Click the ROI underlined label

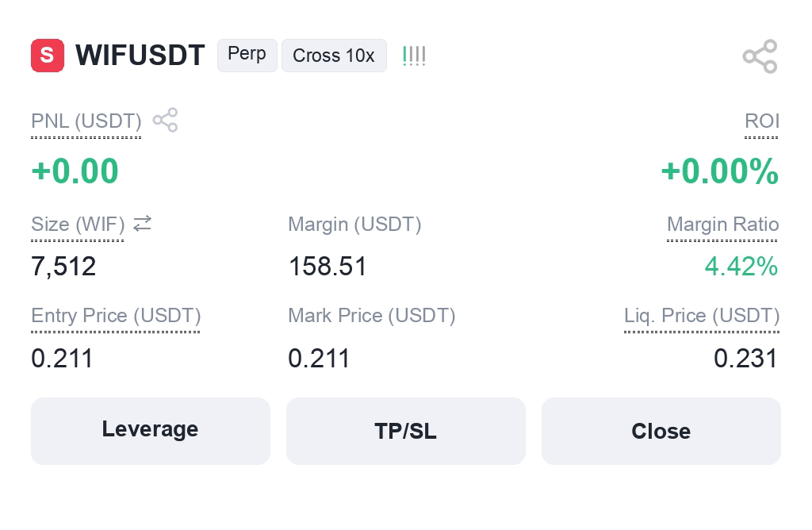761,121
